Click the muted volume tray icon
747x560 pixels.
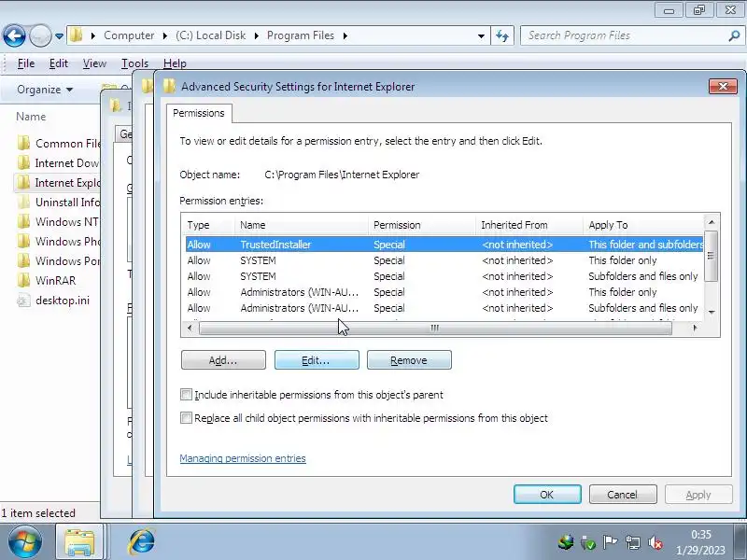[x=655, y=542]
